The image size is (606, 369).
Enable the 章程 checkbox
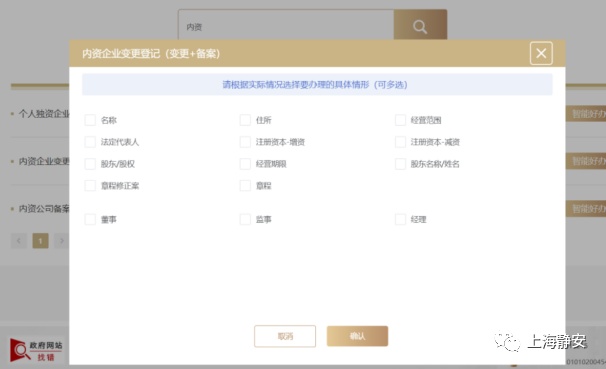click(x=245, y=186)
